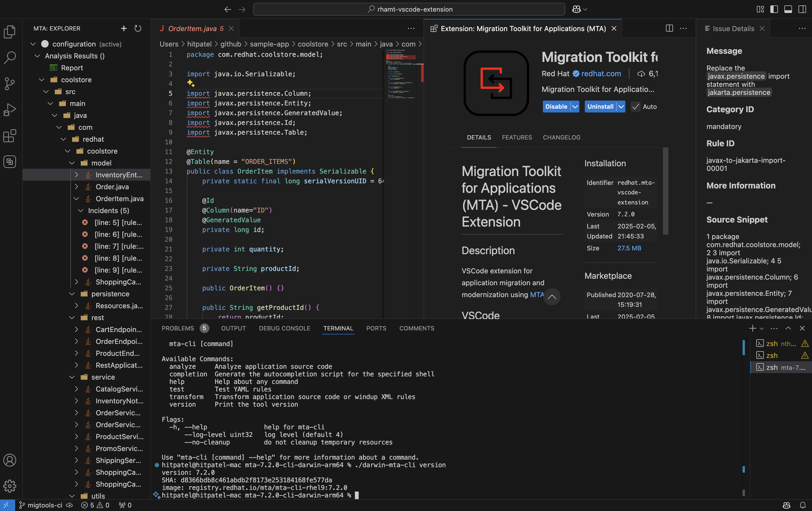This screenshot has width=812, height=511.
Task: Switch to the CHANGELOG tab
Action: coord(562,138)
